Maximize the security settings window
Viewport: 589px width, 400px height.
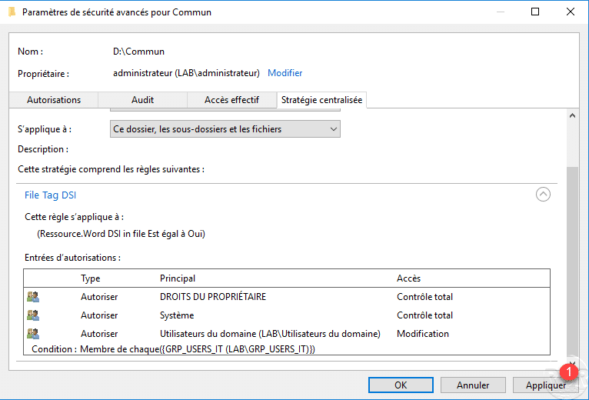tap(535, 12)
